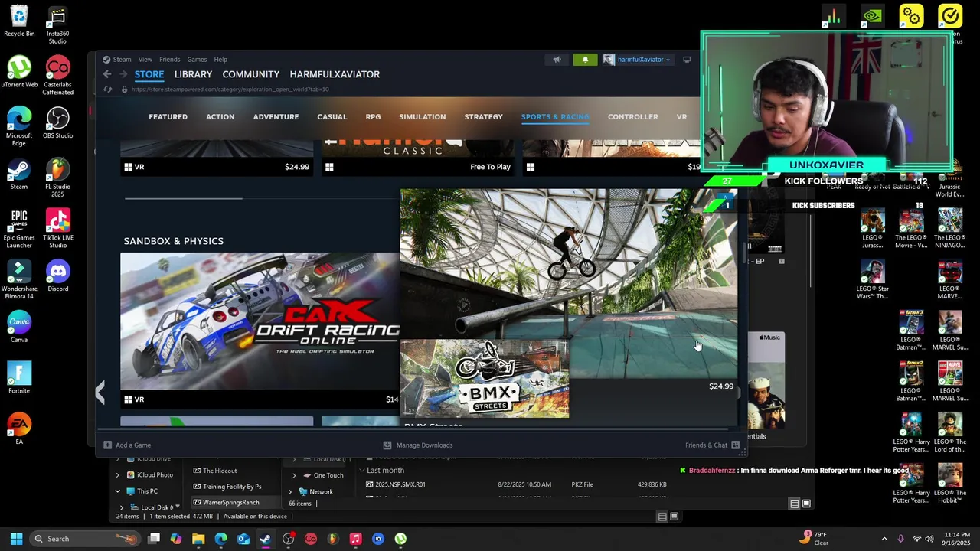Viewport: 980px width, 551px height.
Task: Open Friends & Chat in Steam
Action: tap(712, 445)
